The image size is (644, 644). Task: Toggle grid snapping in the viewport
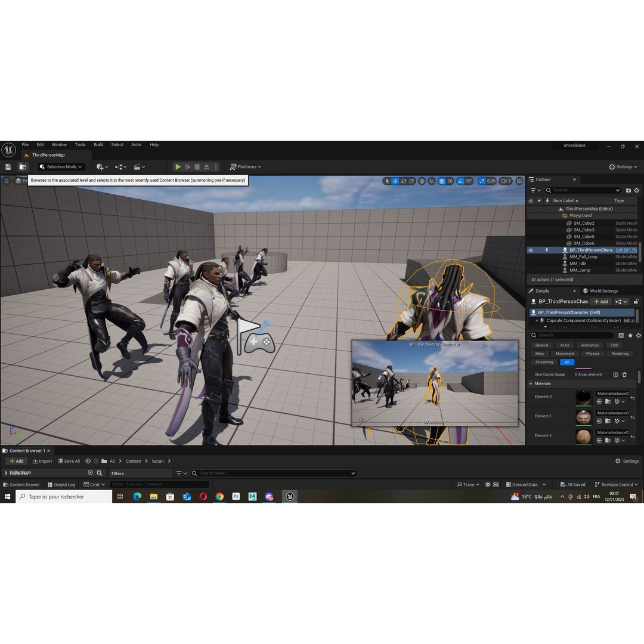coord(442,181)
